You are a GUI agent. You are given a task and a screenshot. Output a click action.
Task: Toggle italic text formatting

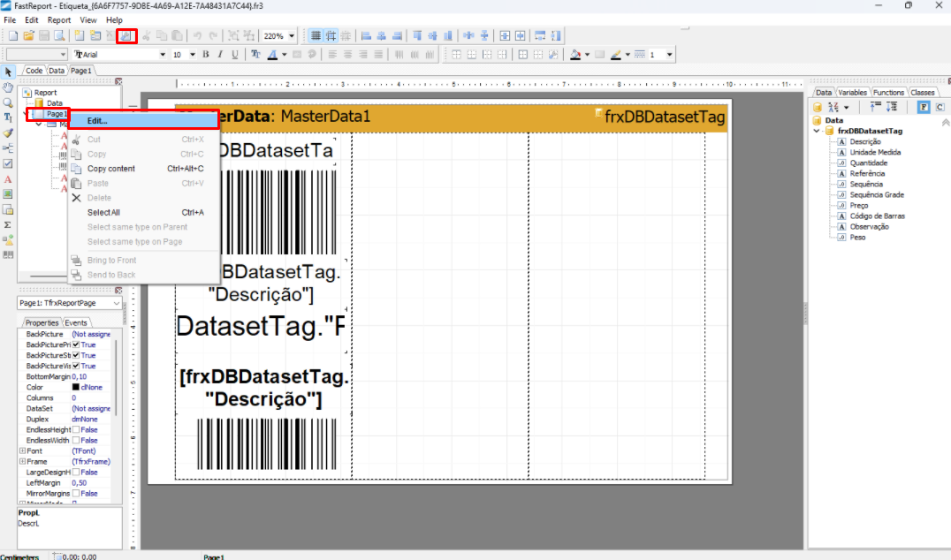click(x=220, y=55)
